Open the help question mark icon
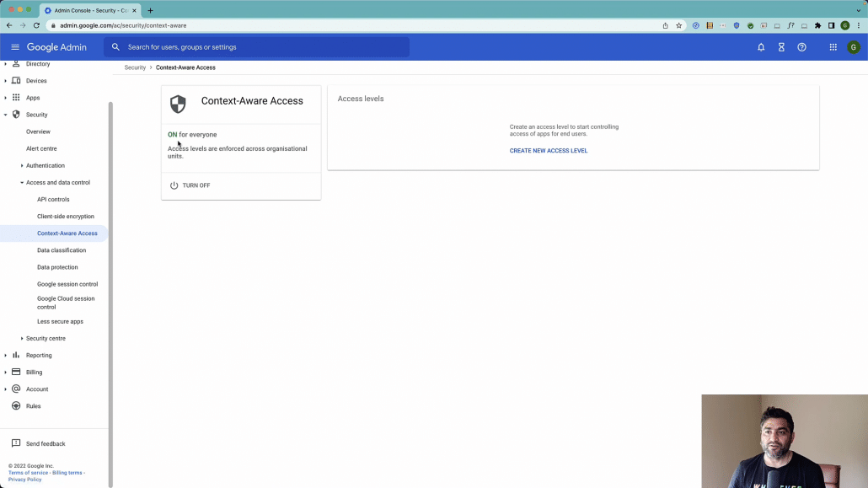The image size is (868, 488). pyautogui.click(x=801, y=47)
